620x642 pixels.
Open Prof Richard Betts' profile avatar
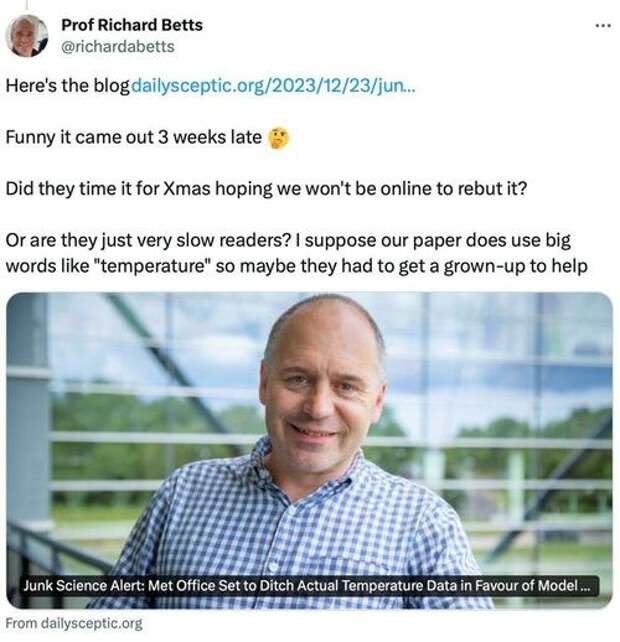27,36
